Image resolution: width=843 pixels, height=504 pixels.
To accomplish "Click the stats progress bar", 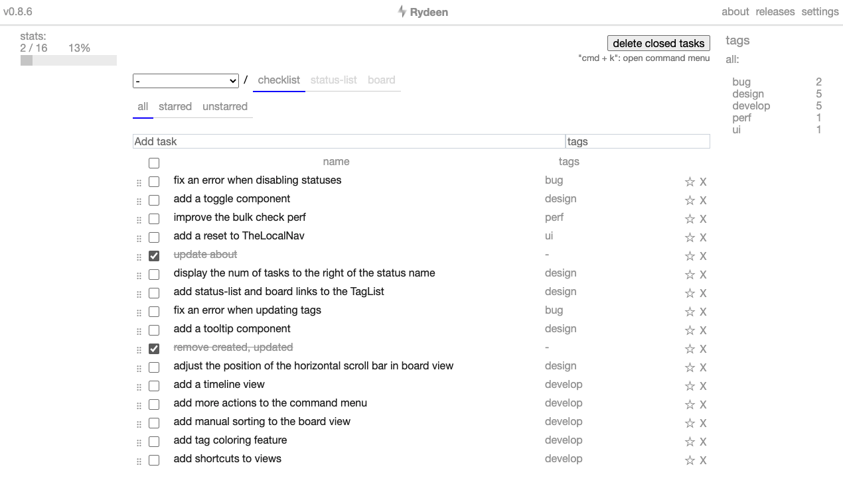I will [x=68, y=60].
